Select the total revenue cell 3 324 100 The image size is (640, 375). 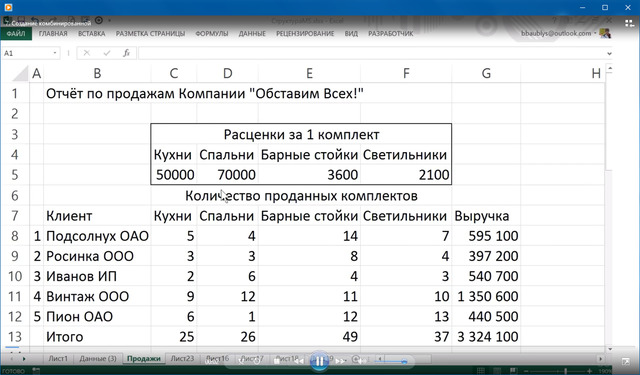point(486,337)
